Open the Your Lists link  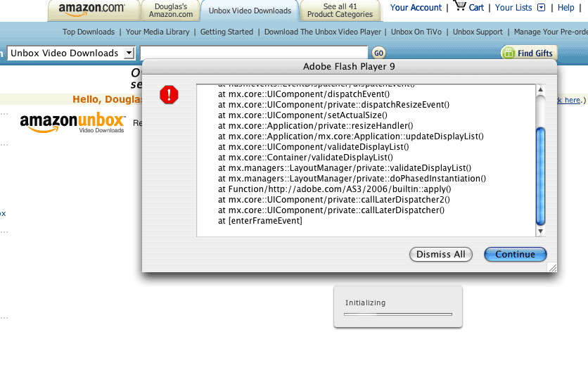coord(513,8)
